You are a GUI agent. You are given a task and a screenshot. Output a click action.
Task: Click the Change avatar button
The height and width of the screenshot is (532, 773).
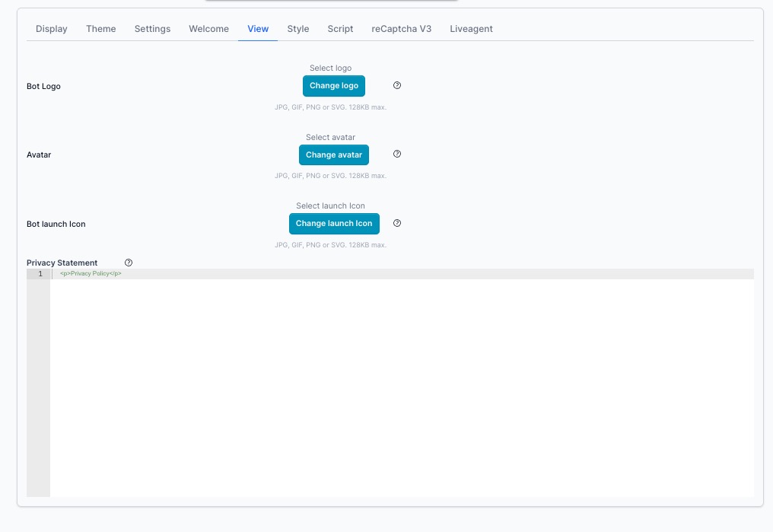[333, 155]
